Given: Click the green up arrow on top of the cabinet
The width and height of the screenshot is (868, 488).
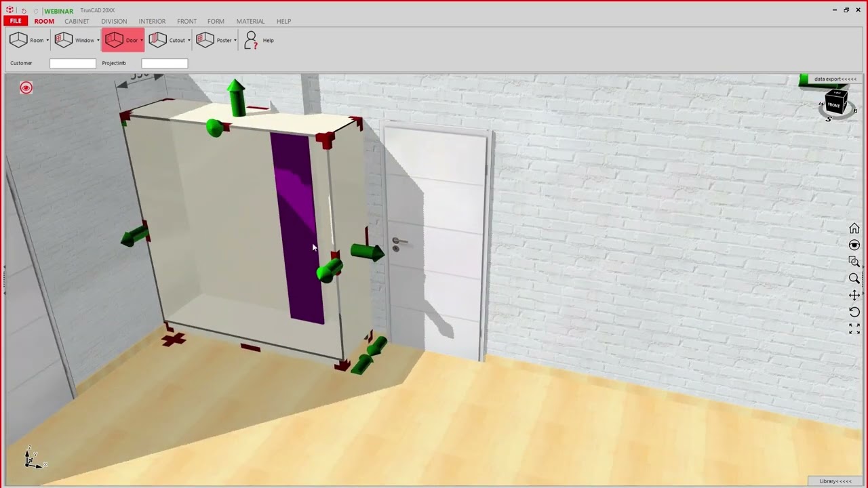Looking at the screenshot, I should [236, 98].
